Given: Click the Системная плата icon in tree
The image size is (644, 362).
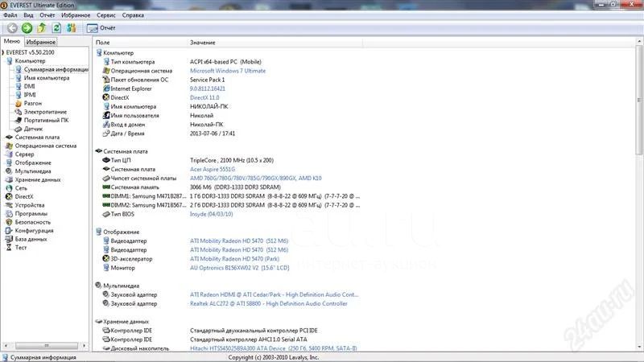Looking at the screenshot, I should (x=9, y=137).
